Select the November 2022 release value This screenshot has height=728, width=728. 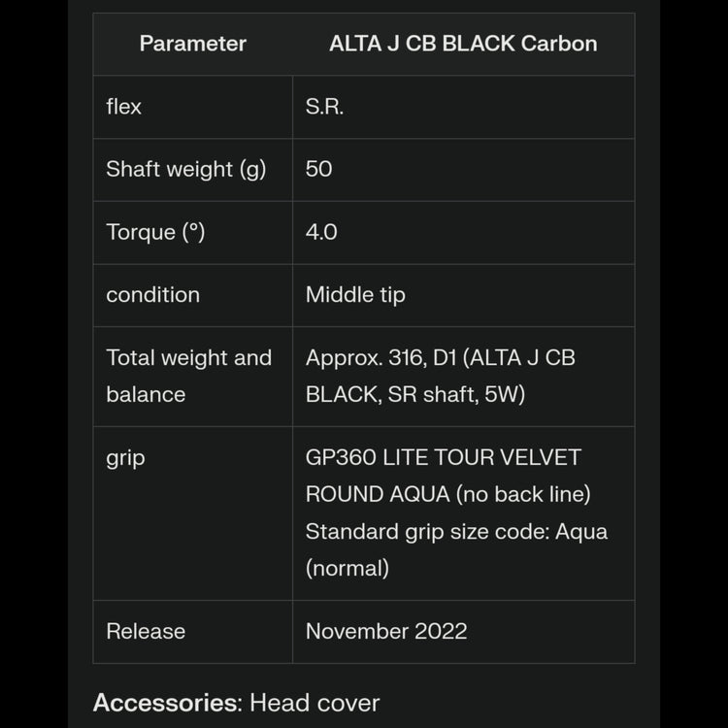(x=386, y=631)
